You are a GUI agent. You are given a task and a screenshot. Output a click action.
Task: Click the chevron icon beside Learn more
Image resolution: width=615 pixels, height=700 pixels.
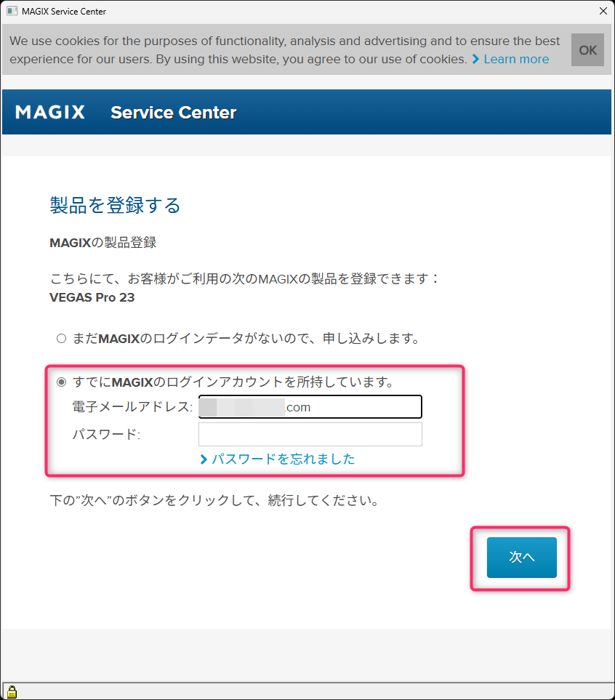click(475, 59)
